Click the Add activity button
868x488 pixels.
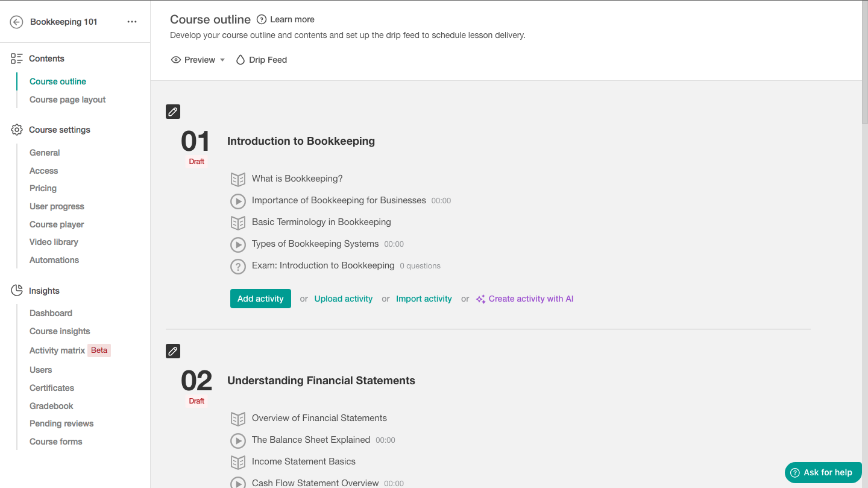click(260, 299)
